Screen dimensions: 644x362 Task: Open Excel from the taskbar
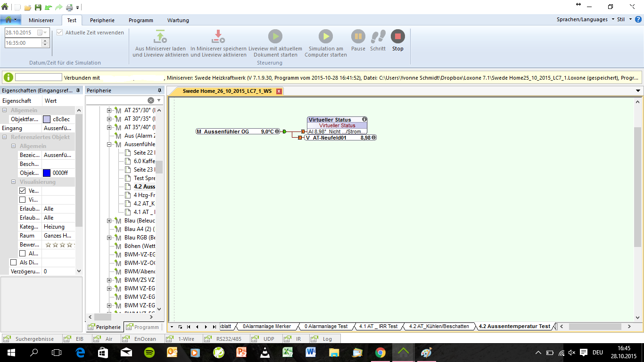pyautogui.click(x=288, y=352)
